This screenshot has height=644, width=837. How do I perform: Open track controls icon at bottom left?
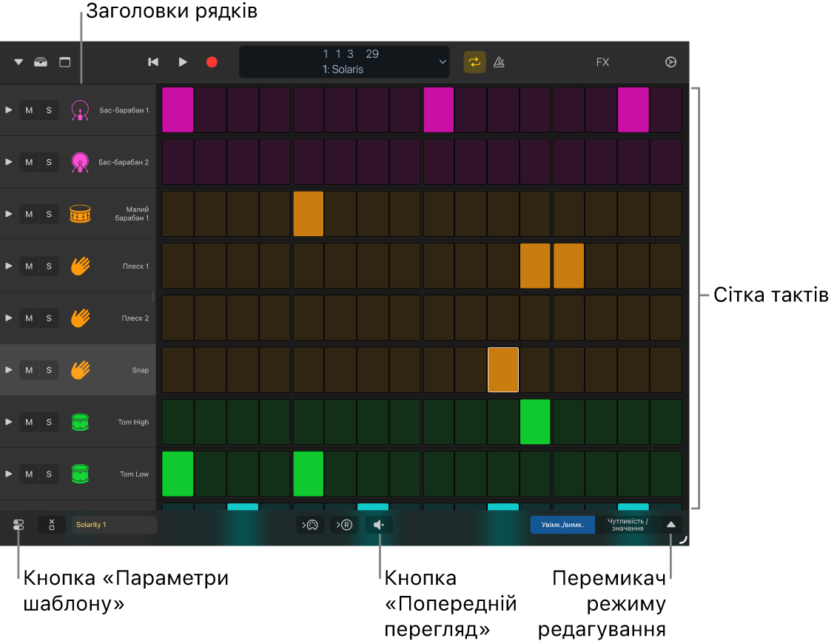coord(19,525)
